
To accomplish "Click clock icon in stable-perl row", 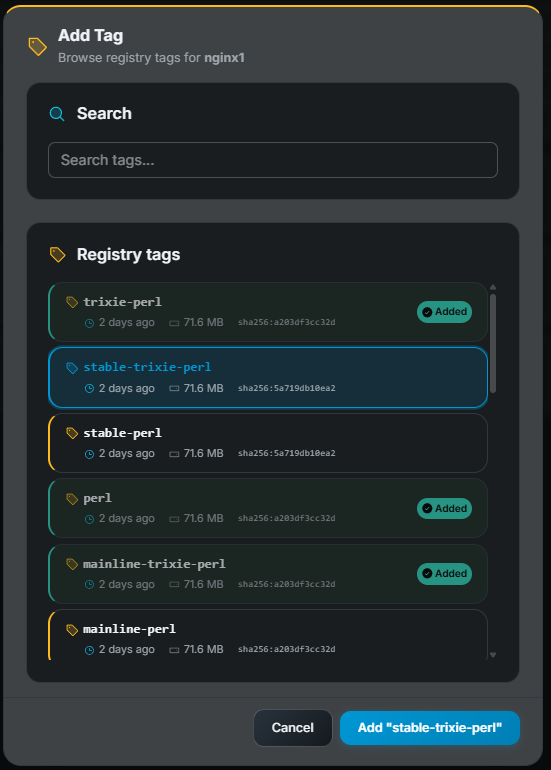I will tap(89, 454).
